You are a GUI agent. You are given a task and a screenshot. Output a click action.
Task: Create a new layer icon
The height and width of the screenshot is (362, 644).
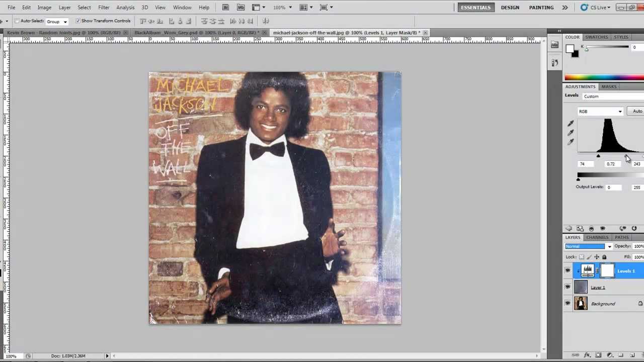tap(631, 355)
